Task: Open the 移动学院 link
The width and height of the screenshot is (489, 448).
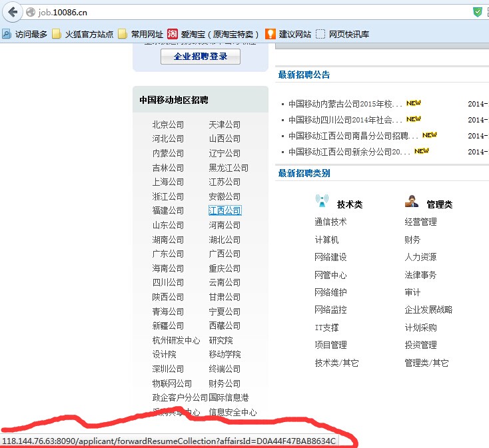Action: point(225,355)
